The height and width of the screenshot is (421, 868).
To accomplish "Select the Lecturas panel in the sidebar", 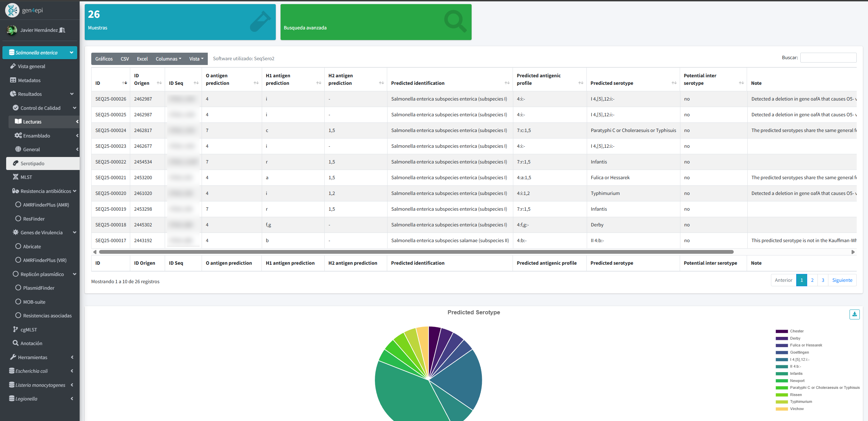I will 32,121.
